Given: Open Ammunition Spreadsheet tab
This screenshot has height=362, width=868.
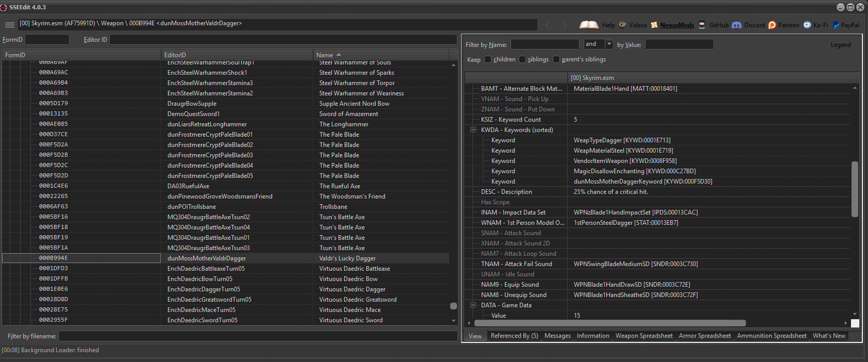Looking at the screenshot, I should pyautogui.click(x=772, y=336).
